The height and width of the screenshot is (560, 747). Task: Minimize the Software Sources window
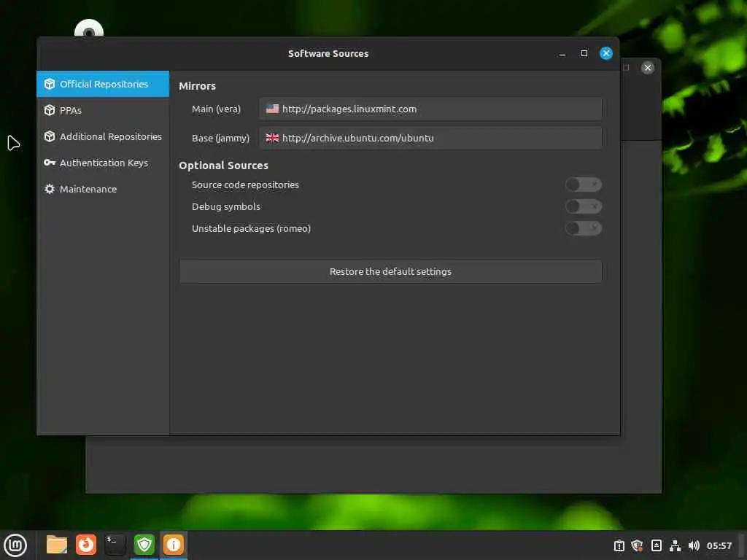tap(562, 54)
